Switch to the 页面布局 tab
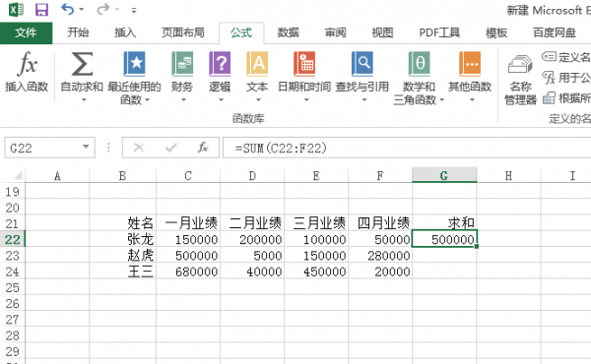591x364 pixels. coord(183,32)
